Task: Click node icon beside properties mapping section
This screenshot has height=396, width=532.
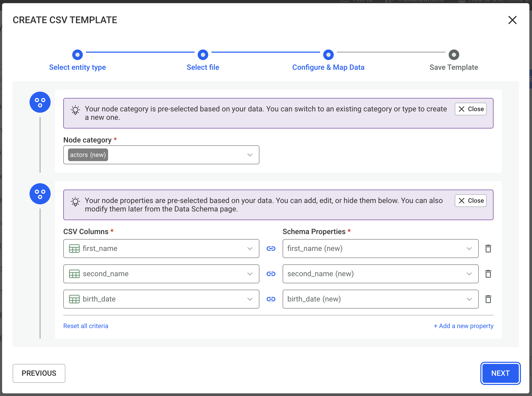Action: coord(40,194)
